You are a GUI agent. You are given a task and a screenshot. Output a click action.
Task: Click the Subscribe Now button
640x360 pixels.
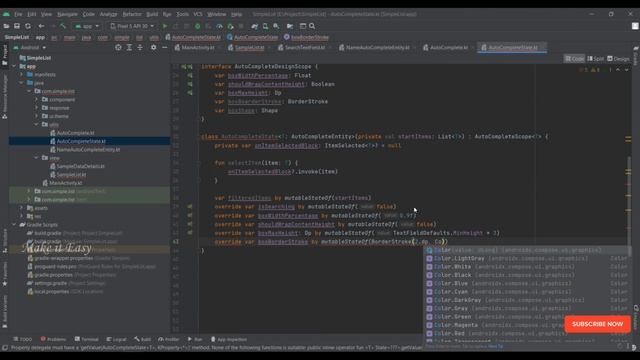tap(598, 324)
